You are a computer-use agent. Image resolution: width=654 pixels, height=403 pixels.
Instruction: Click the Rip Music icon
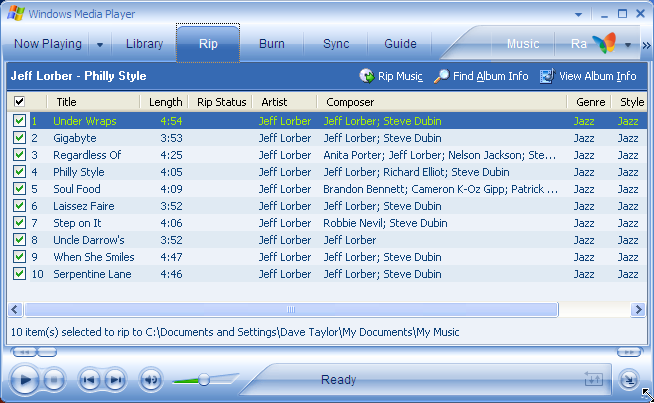[367, 76]
